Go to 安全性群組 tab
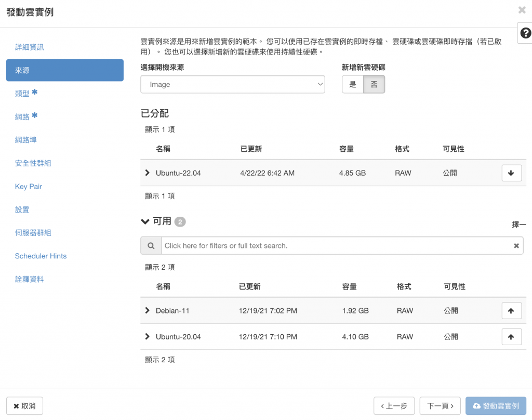 pos(33,163)
